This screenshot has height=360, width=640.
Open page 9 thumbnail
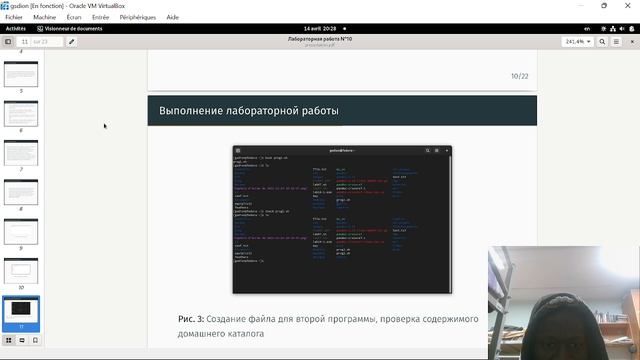click(21, 231)
